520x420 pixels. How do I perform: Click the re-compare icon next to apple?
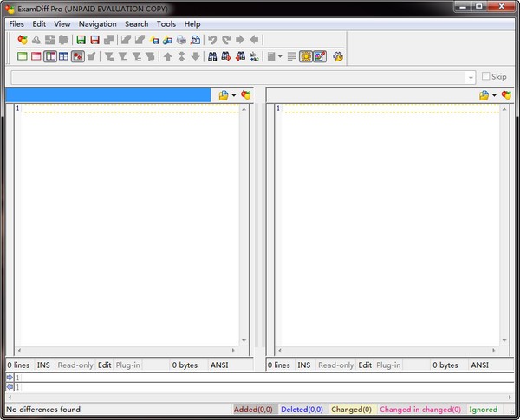tap(36, 40)
